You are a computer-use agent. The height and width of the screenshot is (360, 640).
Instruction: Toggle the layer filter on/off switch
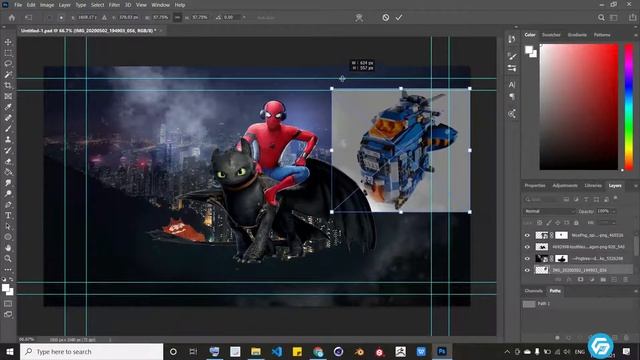[x=616, y=198]
